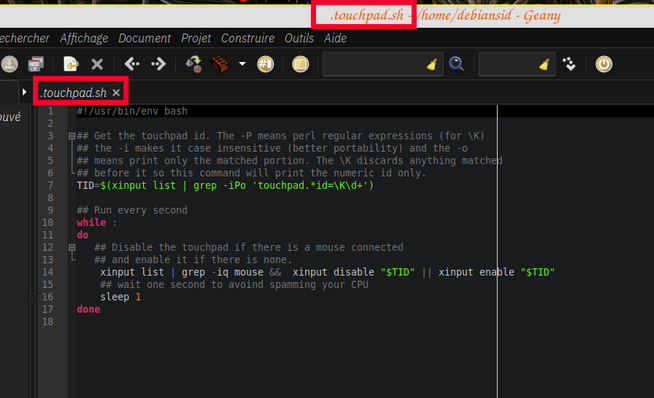Click the shebang line '#!/usr/bin/env bash'

click(132, 111)
